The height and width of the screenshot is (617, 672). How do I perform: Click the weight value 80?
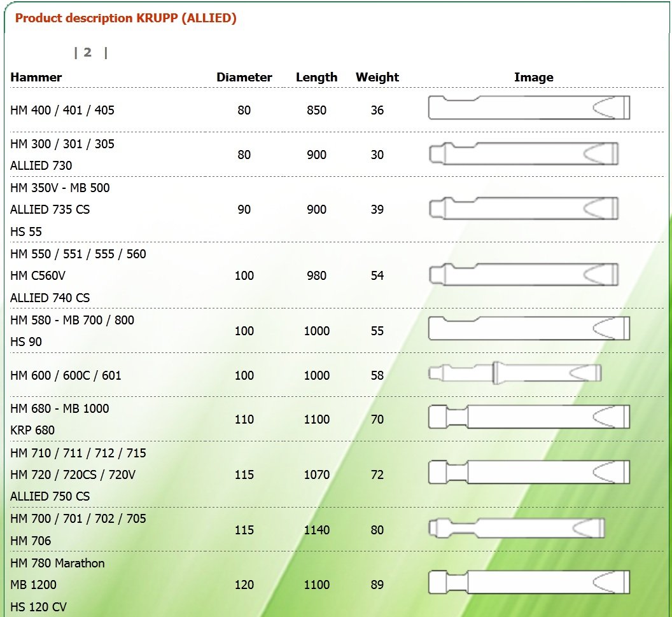[377, 530]
